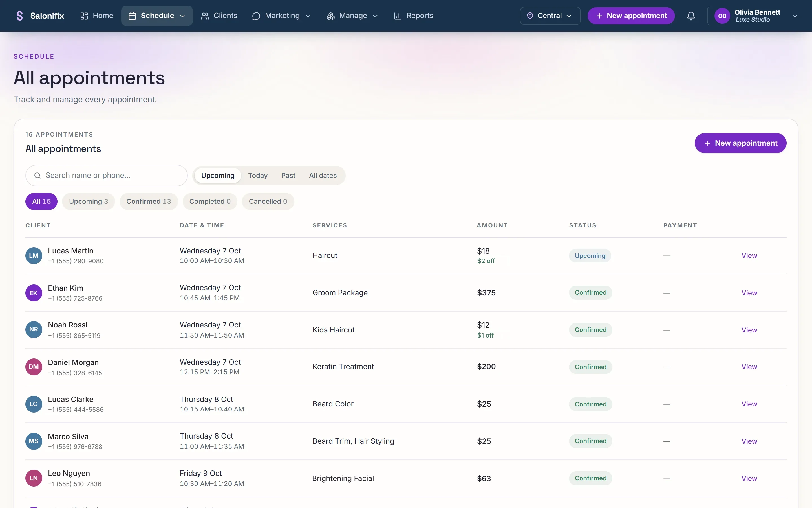Open the Reports page
812x508 pixels.
tap(413, 16)
